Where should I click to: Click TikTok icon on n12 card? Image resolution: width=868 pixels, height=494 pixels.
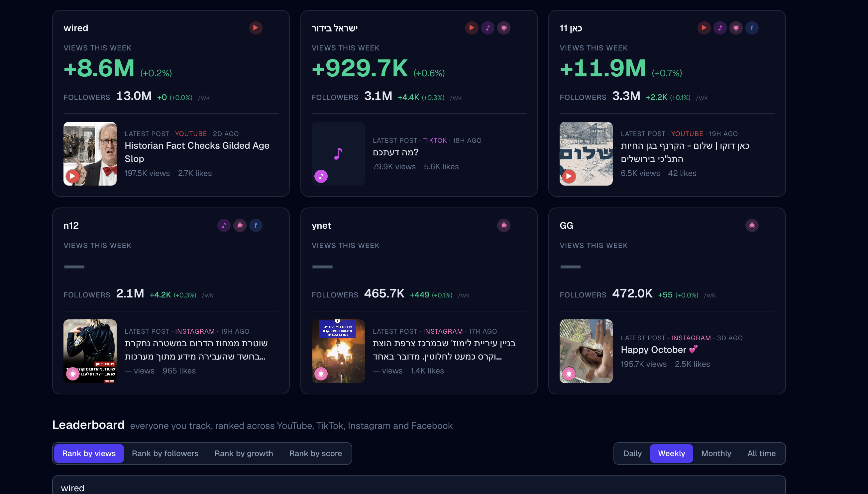224,225
